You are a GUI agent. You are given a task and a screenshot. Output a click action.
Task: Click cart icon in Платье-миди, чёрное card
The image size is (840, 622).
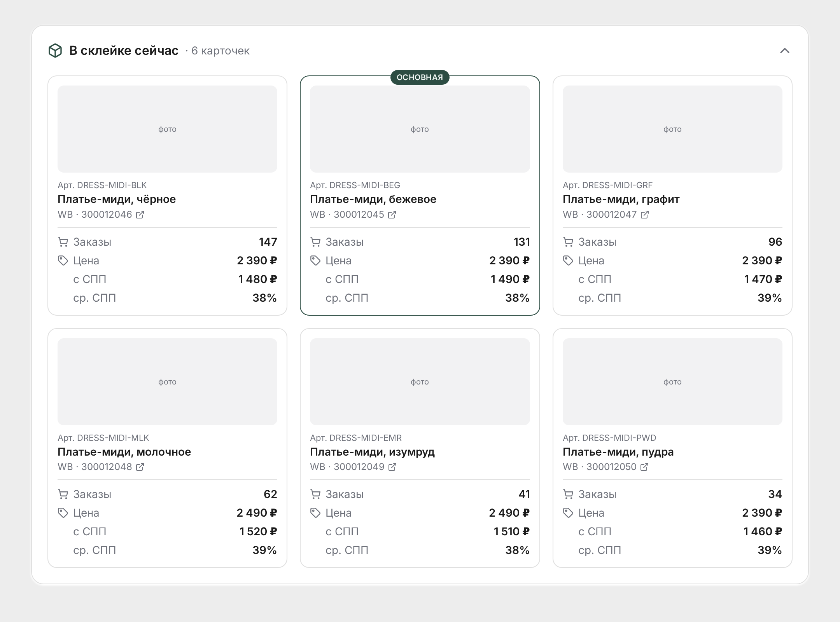pos(63,242)
